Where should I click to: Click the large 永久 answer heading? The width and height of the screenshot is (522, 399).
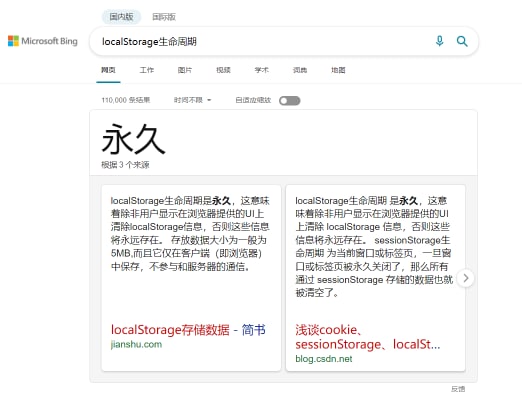pos(133,139)
